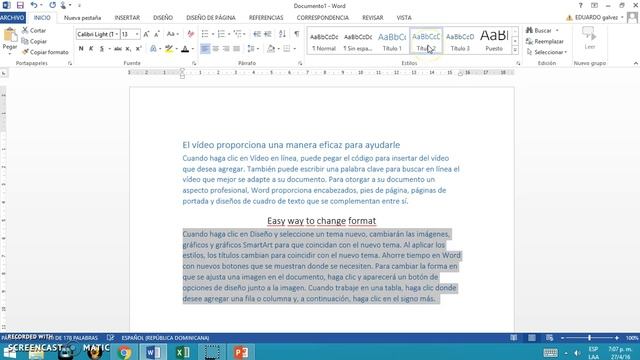Switch to the DISEÑO tab
This screenshot has height=360, width=640.
tap(163, 18)
